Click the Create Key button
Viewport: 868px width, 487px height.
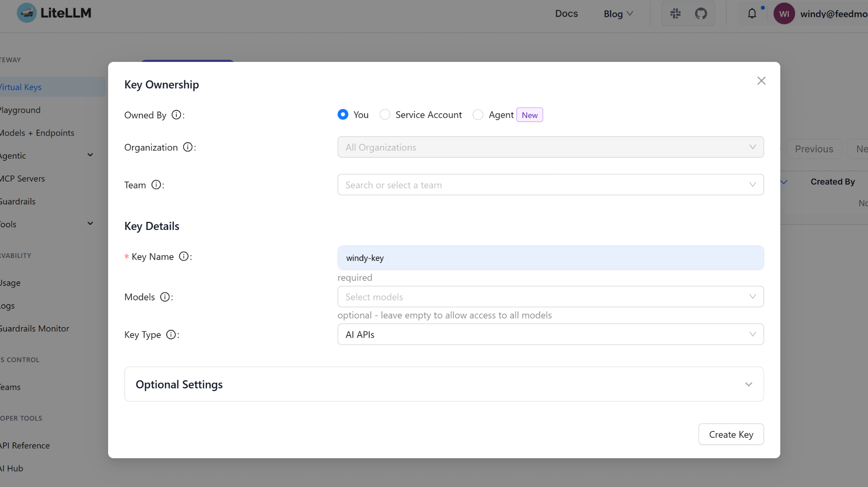(731, 434)
